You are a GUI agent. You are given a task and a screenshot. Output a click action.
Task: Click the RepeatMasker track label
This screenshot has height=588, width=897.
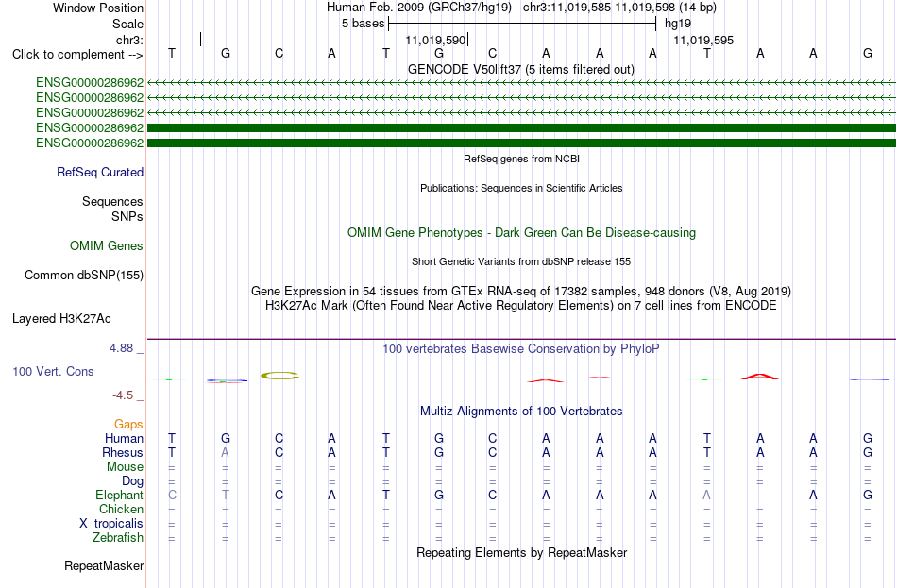104,565
